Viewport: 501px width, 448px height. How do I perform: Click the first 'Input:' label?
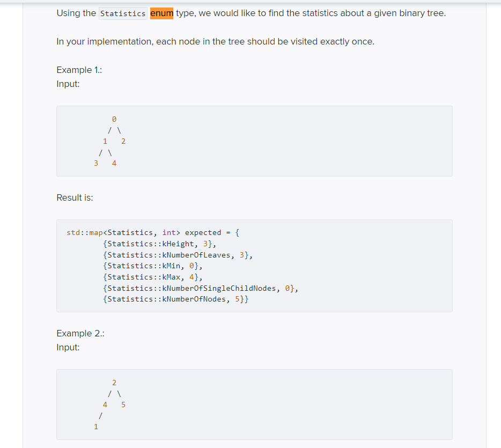coord(67,84)
